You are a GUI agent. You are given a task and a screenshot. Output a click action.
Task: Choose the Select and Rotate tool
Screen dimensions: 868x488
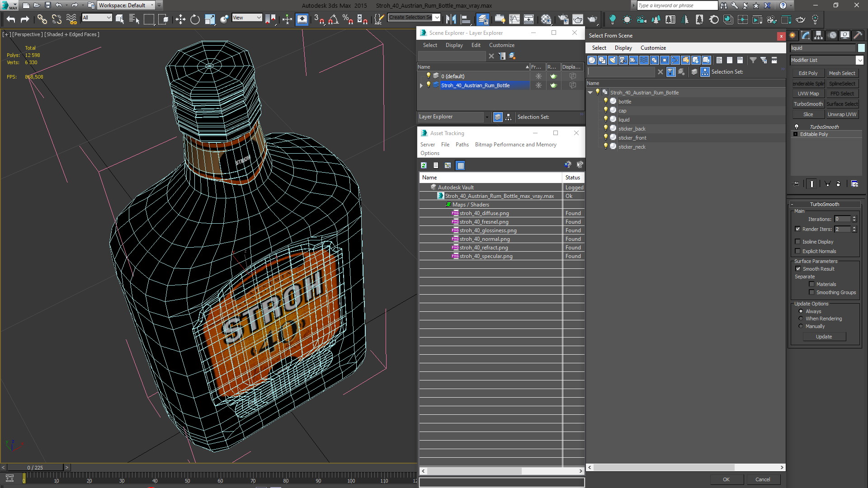195,19
